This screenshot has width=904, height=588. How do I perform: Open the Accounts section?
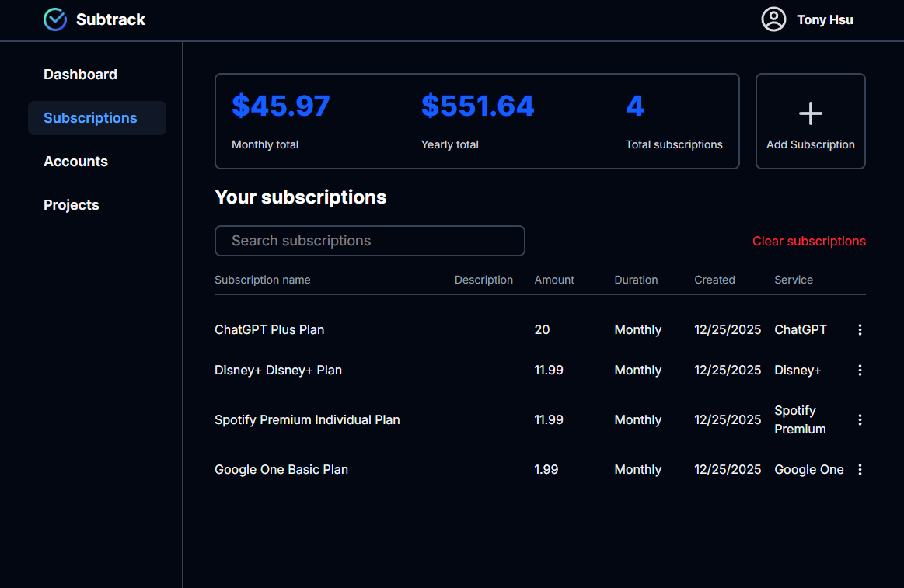75,162
